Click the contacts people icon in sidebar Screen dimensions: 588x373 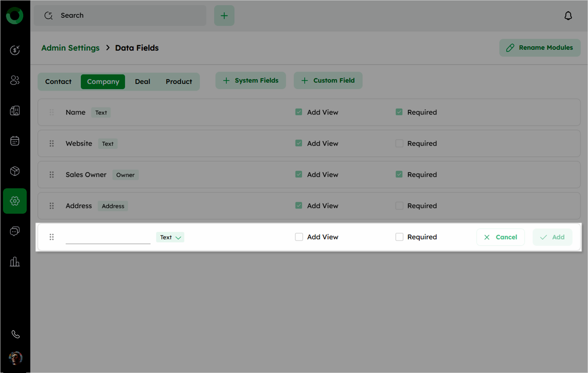[x=15, y=80]
